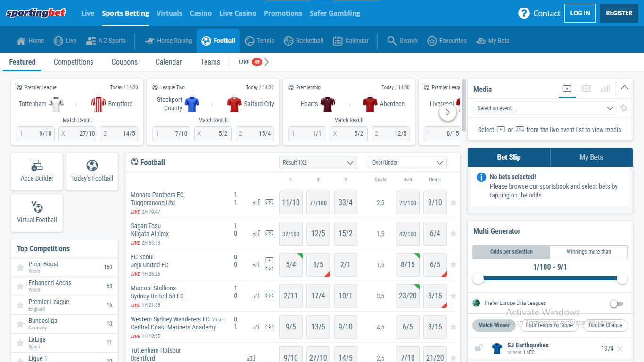The image size is (644, 362).
Task: Collapse the Media panel chevron
Action: click(625, 88)
